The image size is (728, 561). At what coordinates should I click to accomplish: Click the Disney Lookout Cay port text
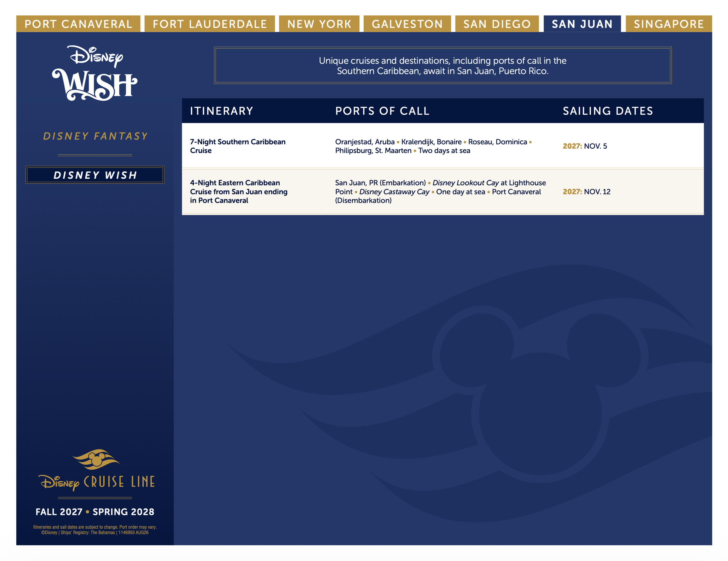[465, 182]
